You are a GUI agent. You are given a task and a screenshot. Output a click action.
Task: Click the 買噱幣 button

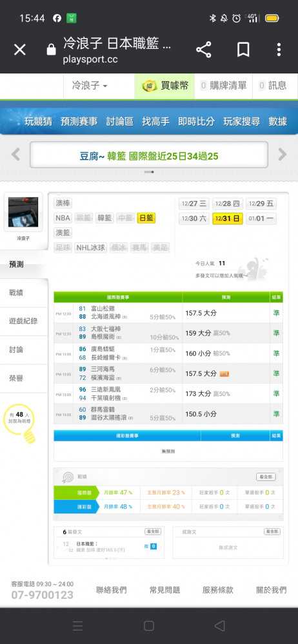pyautogui.click(x=164, y=86)
